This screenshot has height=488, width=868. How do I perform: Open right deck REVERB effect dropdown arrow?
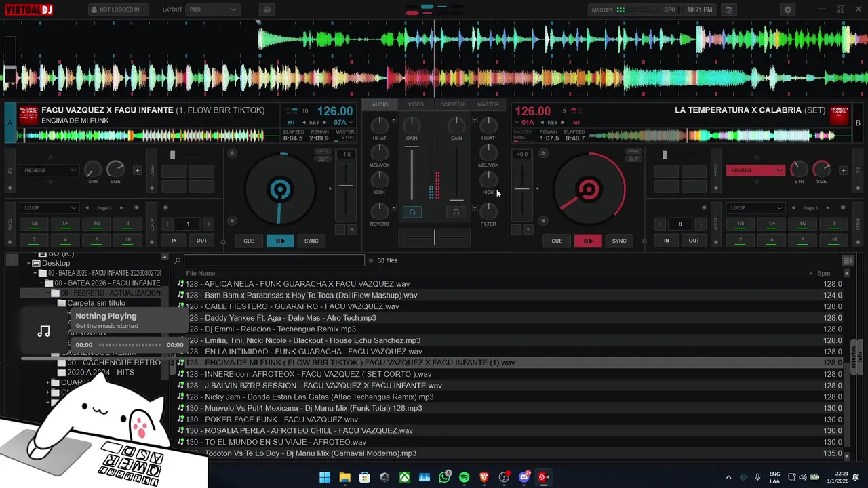click(x=779, y=170)
